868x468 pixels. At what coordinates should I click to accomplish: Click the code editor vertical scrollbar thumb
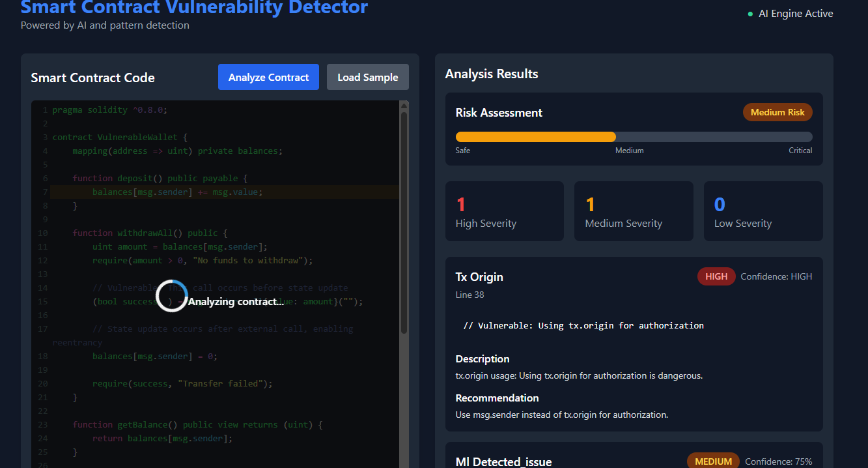[404, 222]
